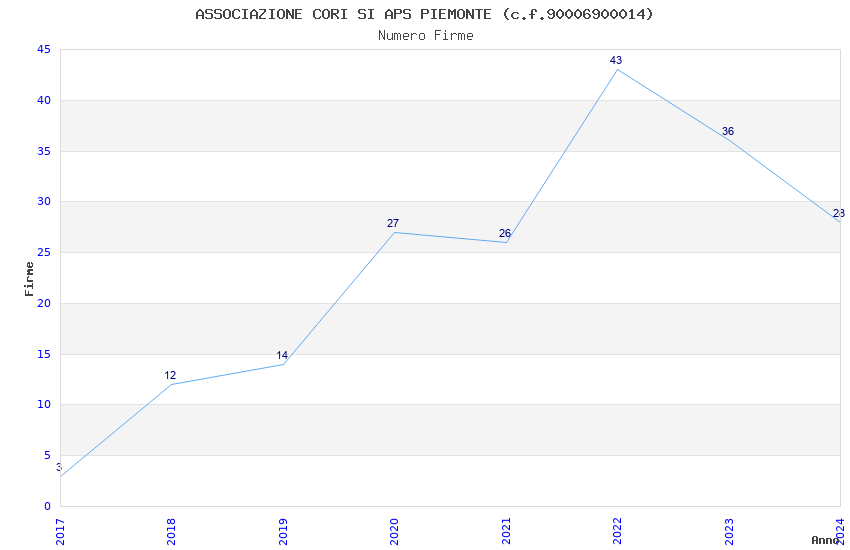
Task: Click the Firme y-axis label
Action: click(29, 279)
